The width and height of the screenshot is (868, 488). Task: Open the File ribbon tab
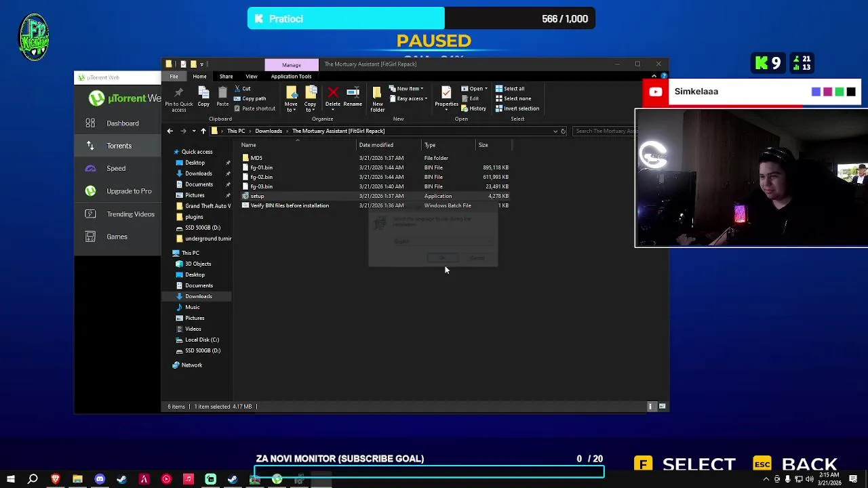pos(174,76)
